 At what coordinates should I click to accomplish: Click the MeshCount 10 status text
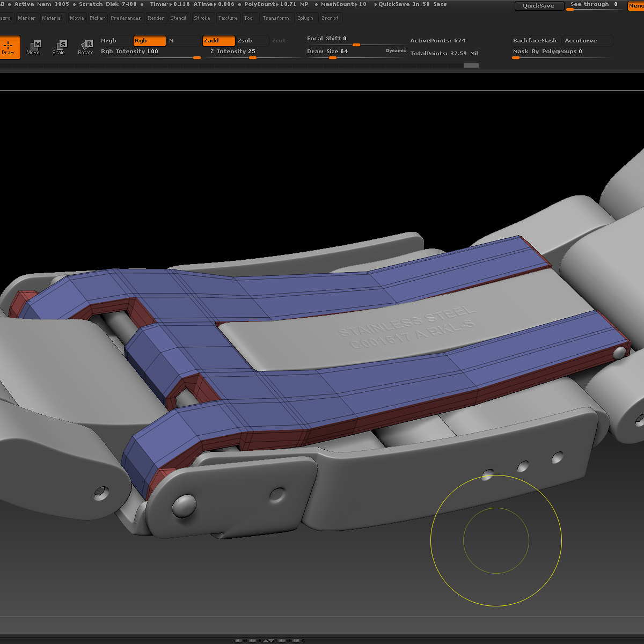pyautogui.click(x=344, y=4)
